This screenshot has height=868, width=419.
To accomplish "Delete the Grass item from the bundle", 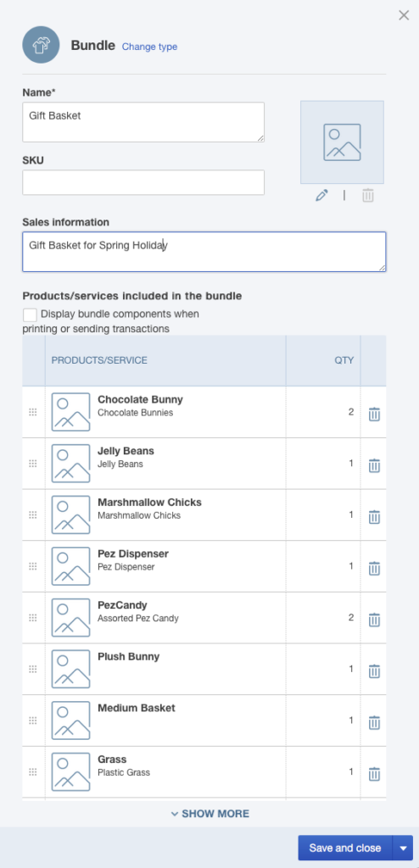I will (x=374, y=774).
